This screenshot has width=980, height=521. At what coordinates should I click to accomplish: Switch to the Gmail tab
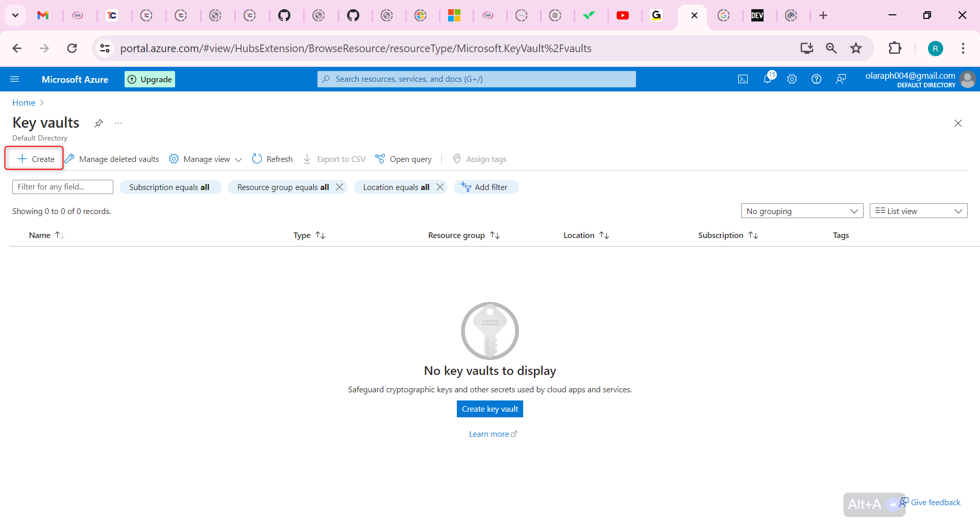pos(43,15)
